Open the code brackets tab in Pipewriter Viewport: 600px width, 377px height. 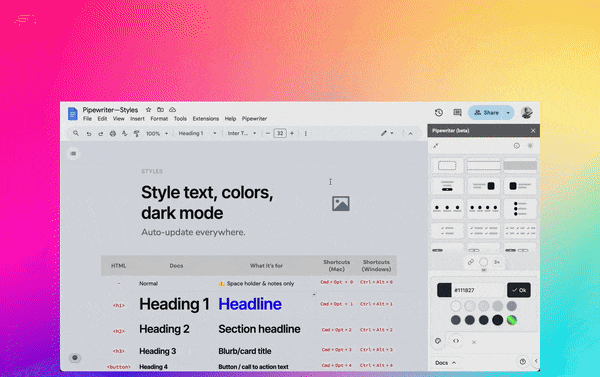456,341
